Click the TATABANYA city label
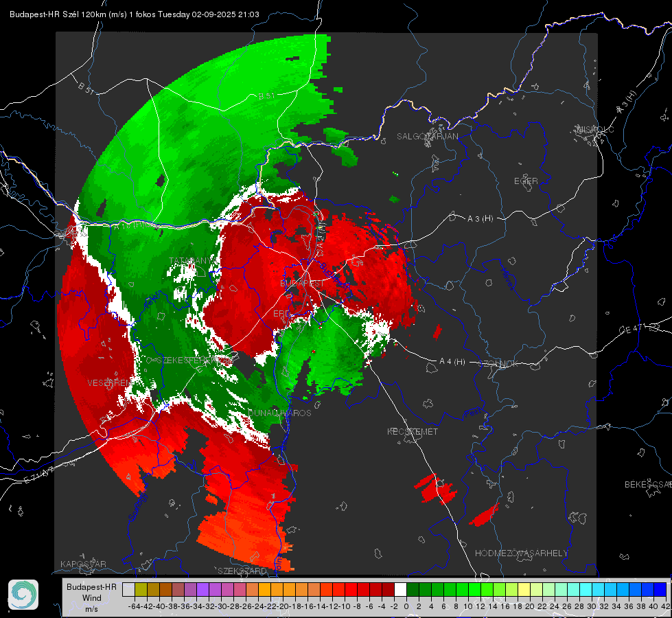 (194, 260)
